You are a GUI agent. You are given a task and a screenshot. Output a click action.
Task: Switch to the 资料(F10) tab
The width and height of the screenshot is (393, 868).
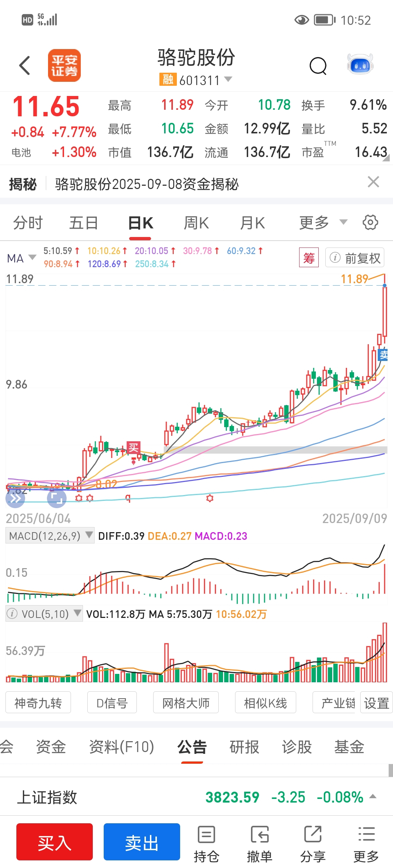click(x=122, y=747)
